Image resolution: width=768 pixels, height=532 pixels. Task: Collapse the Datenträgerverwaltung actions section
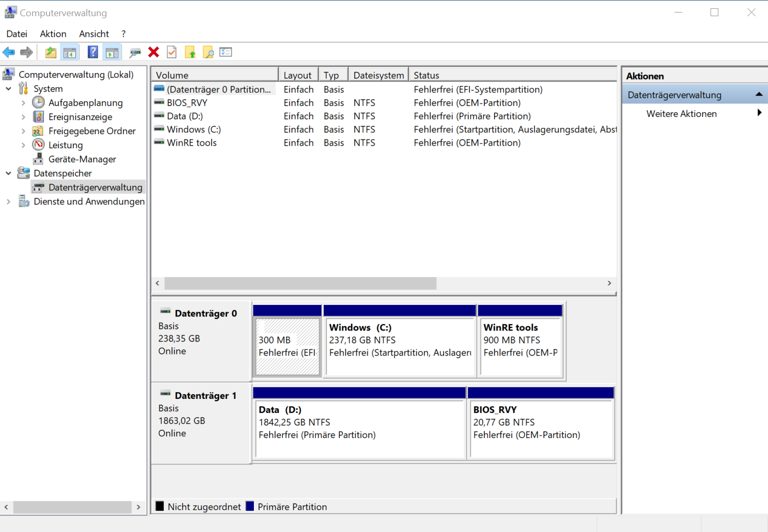pos(759,94)
